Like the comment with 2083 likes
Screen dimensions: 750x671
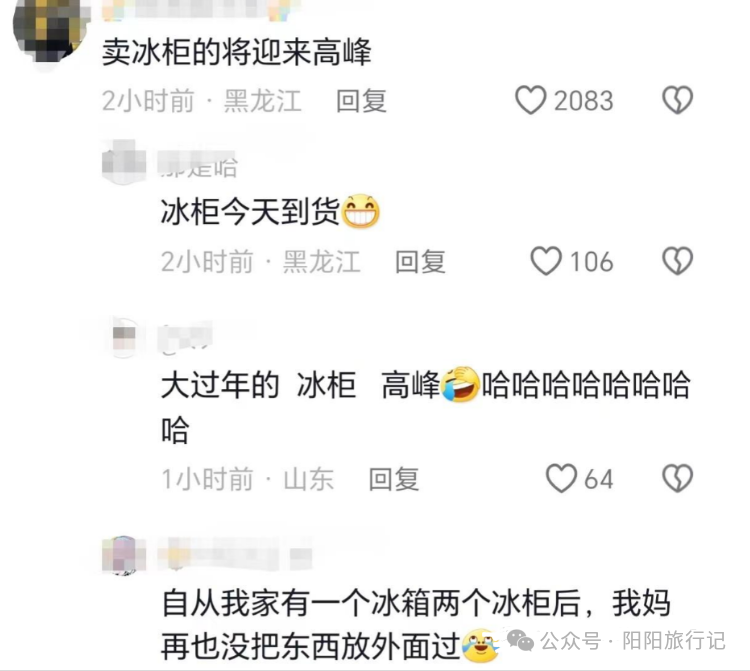coord(530,100)
